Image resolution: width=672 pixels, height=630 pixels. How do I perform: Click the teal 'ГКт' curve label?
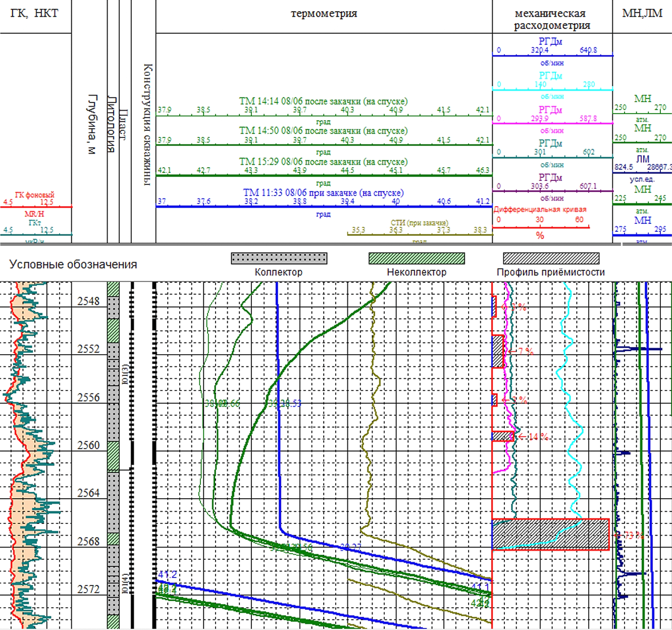[x=35, y=222]
